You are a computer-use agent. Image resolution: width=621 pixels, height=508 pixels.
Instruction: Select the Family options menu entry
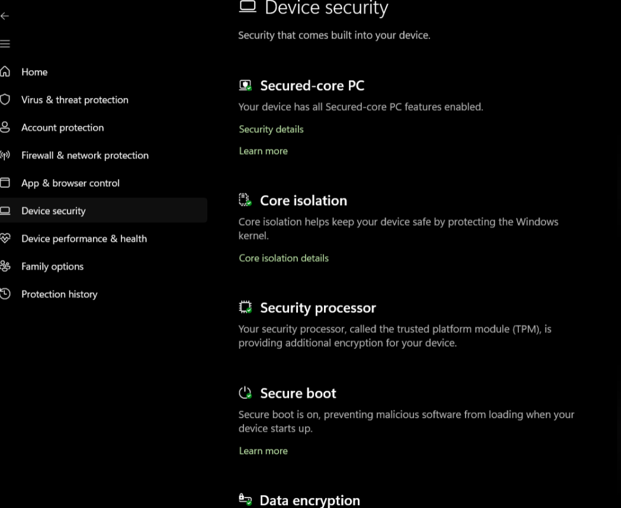52,266
